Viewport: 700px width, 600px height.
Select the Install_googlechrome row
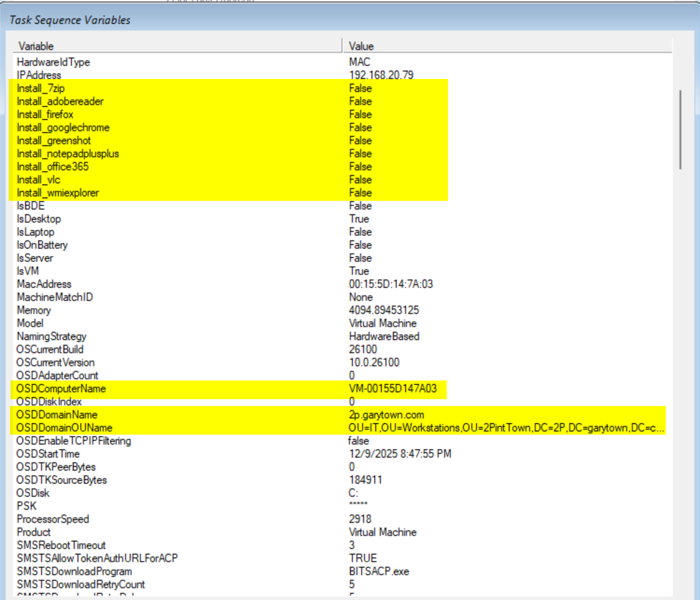point(63,127)
